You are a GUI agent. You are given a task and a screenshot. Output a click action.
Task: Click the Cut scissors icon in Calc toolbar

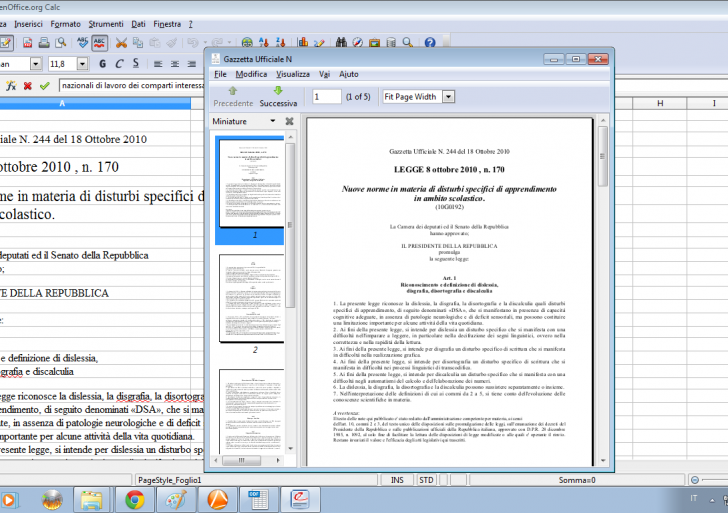(x=122, y=43)
